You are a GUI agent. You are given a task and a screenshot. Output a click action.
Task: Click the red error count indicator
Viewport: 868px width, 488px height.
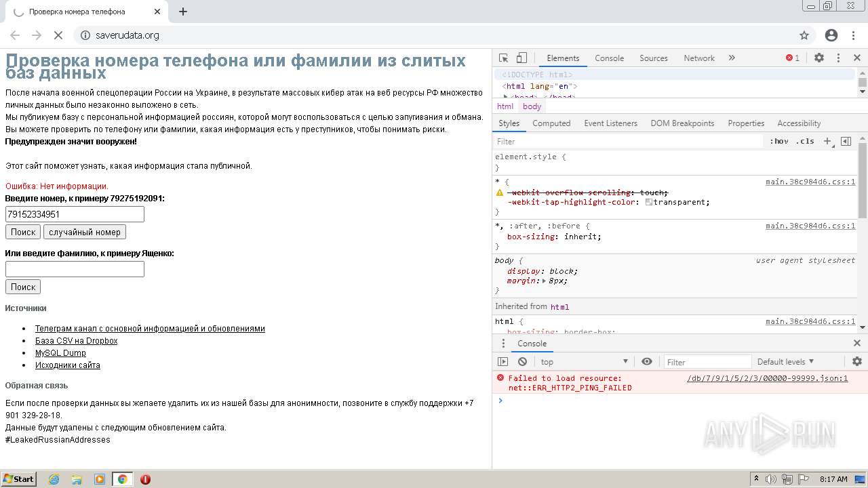pos(792,58)
